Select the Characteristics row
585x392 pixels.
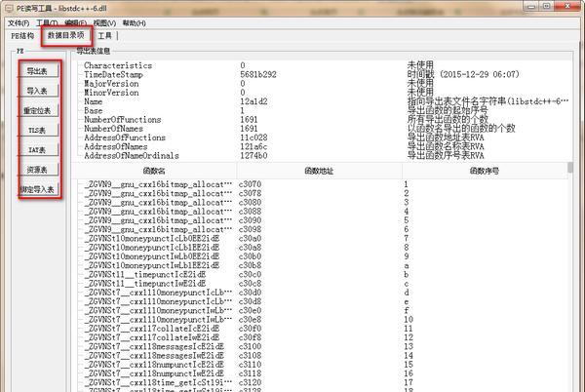(321, 65)
